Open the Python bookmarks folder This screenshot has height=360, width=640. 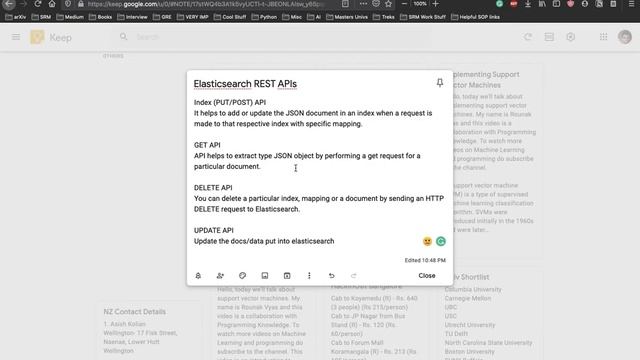click(264, 17)
